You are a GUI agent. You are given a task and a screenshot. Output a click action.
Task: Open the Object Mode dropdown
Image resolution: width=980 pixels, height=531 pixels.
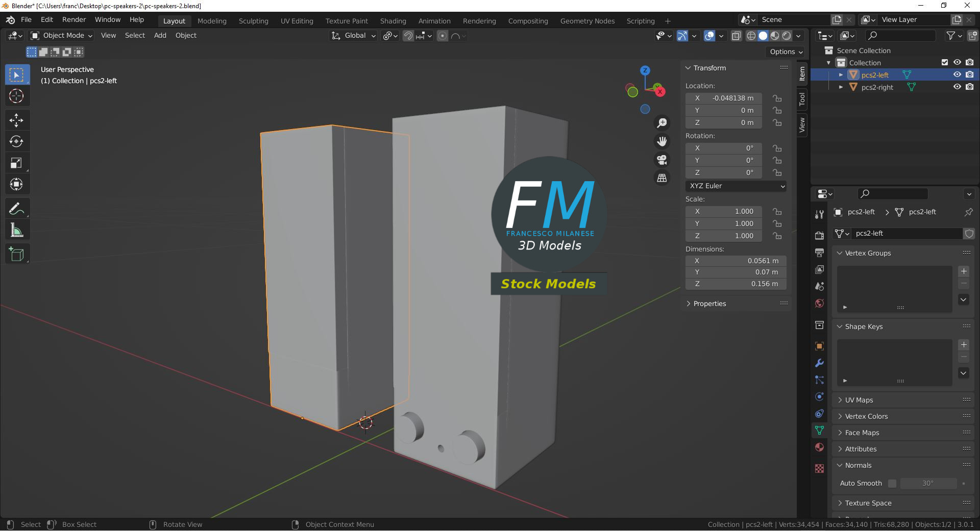pyautogui.click(x=61, y=36)
